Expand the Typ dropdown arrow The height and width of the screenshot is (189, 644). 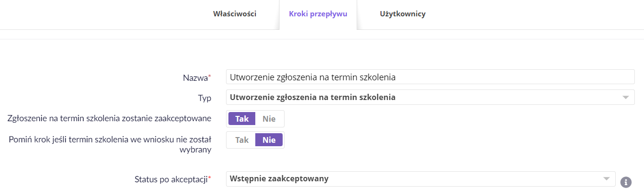[x=625, y=97]
